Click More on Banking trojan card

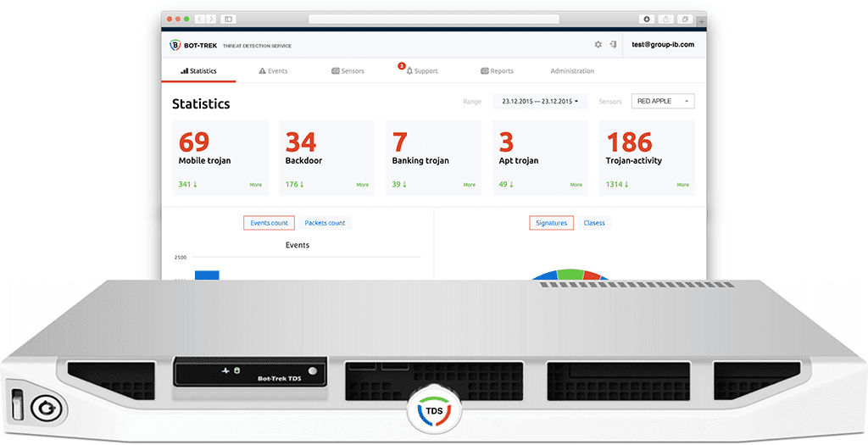[470, 185]
